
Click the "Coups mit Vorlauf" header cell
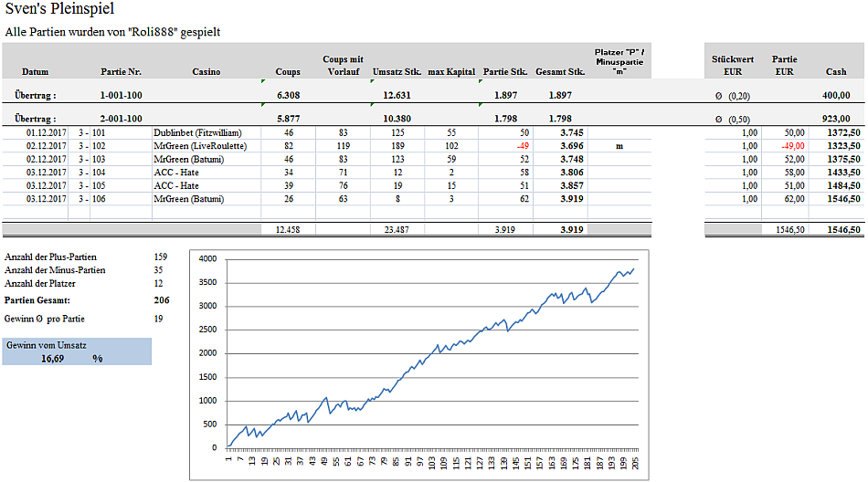click(344, 65)
